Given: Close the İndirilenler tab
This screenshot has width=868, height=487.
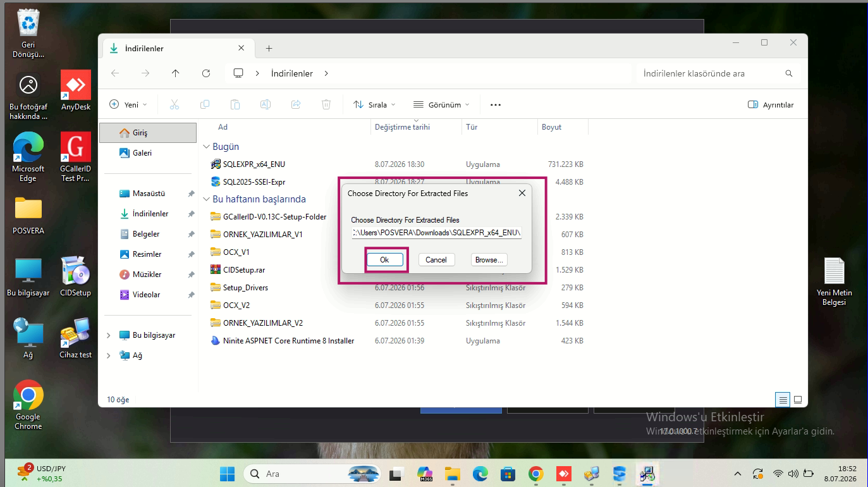Looking at the screenshot, I should click(x=241, y=48).
